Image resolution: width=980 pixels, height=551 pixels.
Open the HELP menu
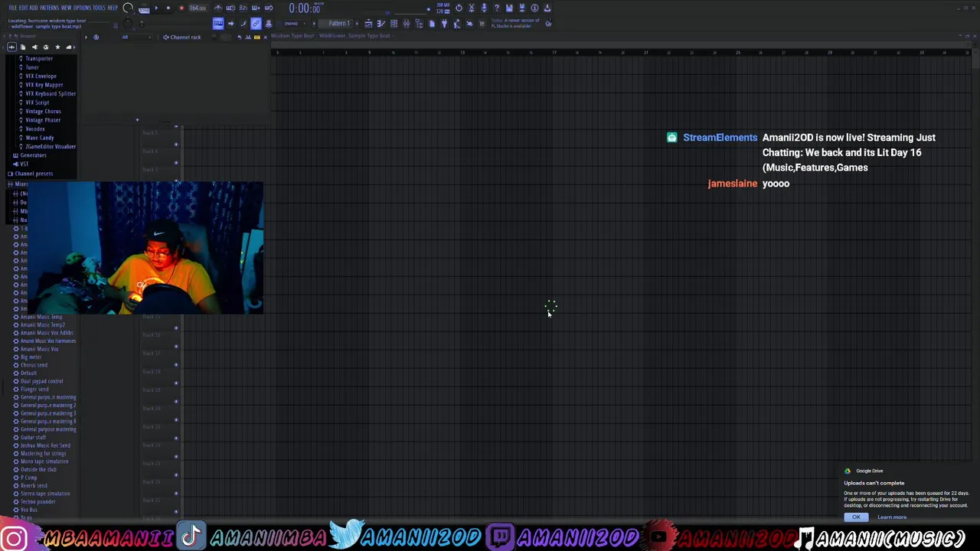point(113,8)
